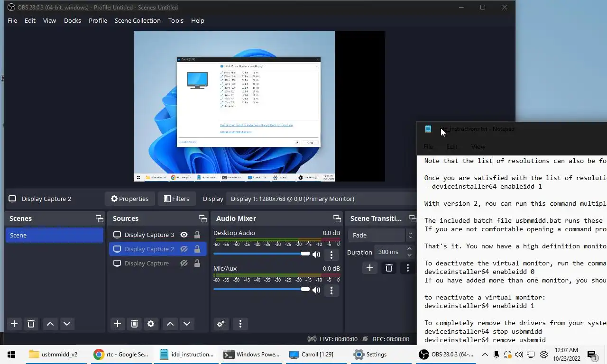Remove selected scene with trash icon

pyautogui.click(x=31, y=324)
